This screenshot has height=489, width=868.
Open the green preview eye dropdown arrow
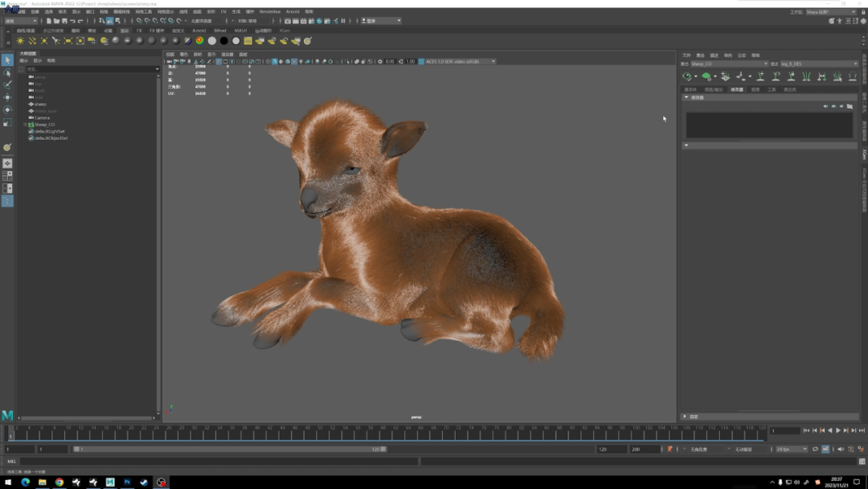tap(695, 76)
